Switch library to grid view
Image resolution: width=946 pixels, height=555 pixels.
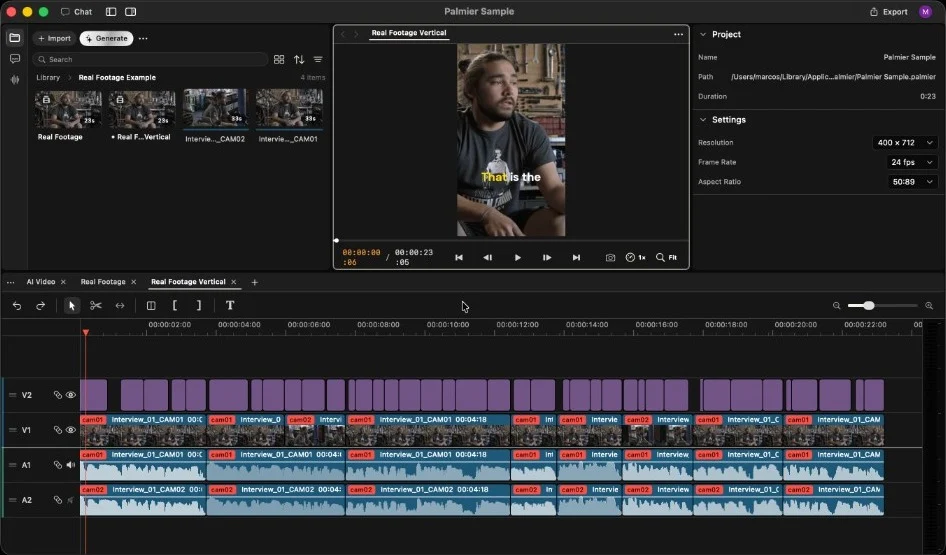pyautogui.click(x=279, y=59)
